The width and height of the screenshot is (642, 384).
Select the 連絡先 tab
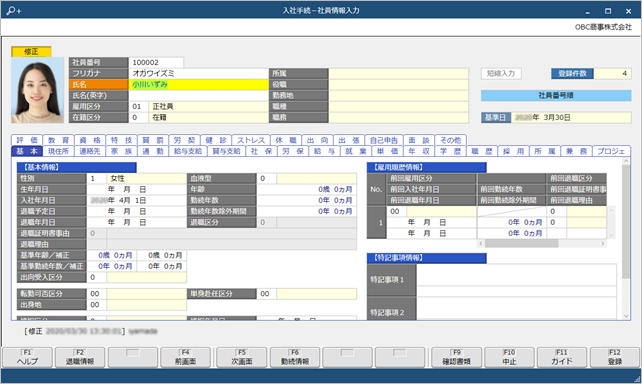(x=90, y=151)
